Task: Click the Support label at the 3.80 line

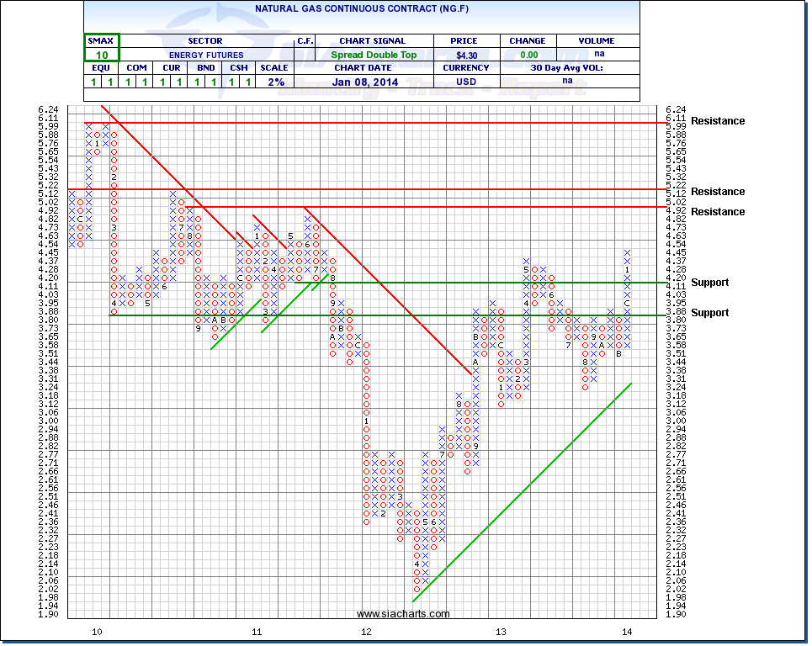Action: (x=709, y=313)
